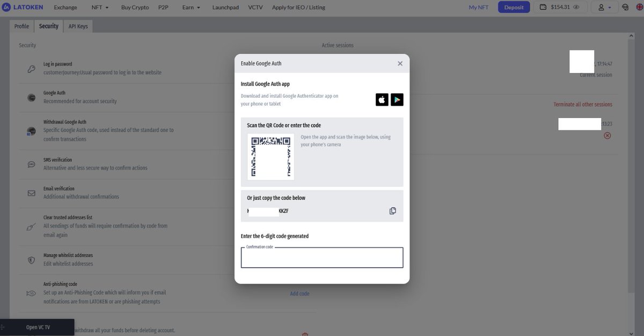Click the LATOKEN logo
This screenshot has height=336, width=644.
23,8
